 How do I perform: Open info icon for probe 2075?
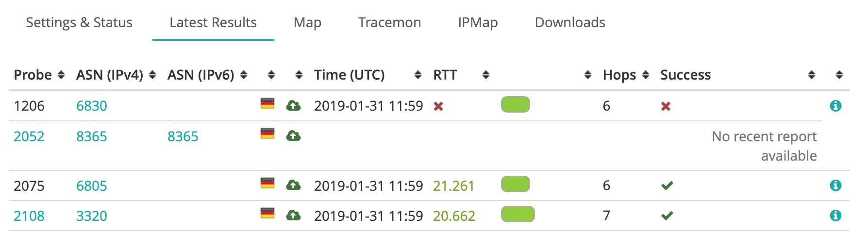coord(835,185)
